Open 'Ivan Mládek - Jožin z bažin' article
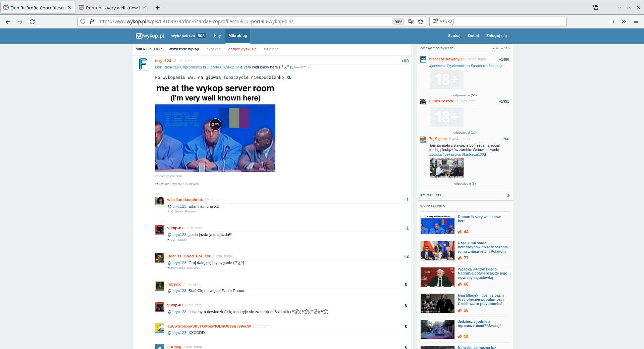Viewport: 644px width, 349px height. coord(482,300)
